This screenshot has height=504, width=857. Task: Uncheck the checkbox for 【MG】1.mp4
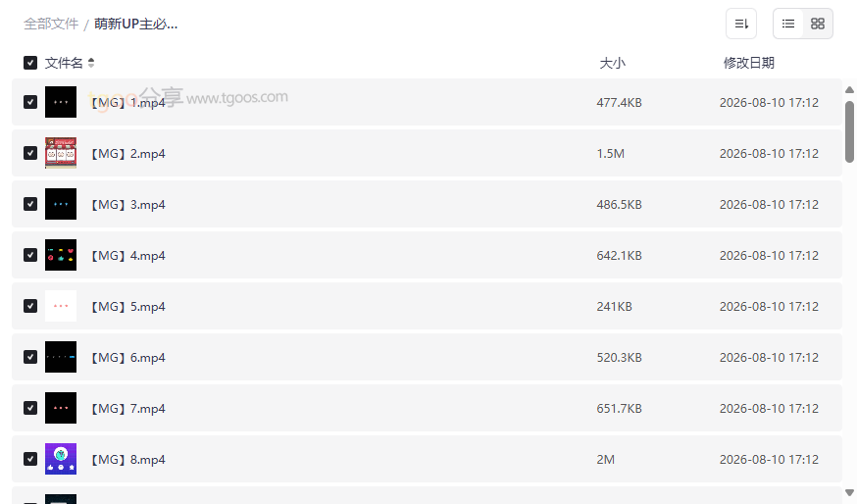click(30, 102)
